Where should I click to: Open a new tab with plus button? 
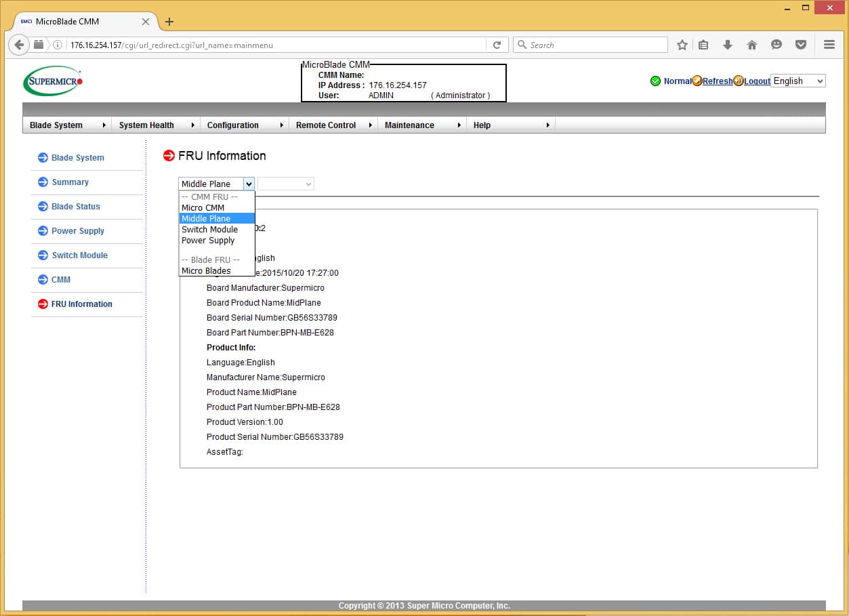click(x=169, y=22)
